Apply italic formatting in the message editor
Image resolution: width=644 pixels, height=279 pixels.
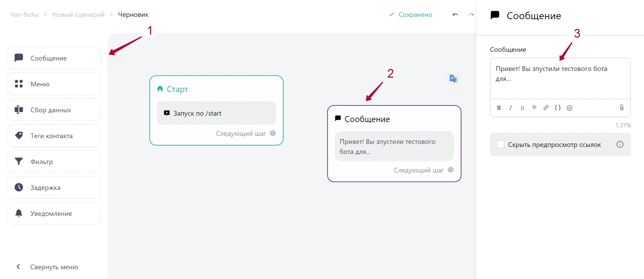tap(511, 108)
